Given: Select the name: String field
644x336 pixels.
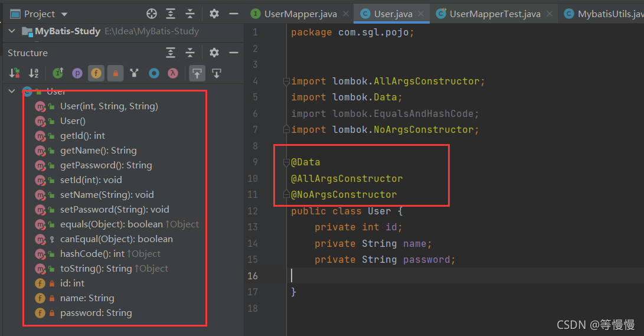Looking at the screenshot, I should pyautogui.click(x=87, y=298).
